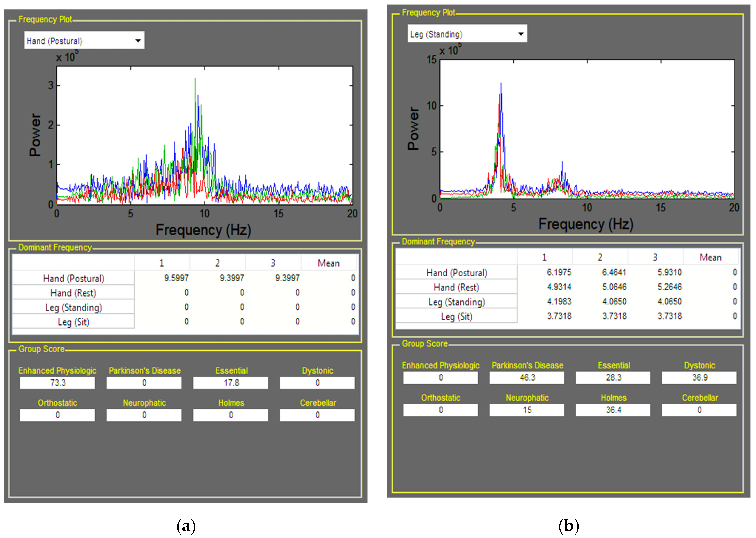Select Hand (Postural) row header in left table
Screen dimensions: 756x538
tap(73, 278)
